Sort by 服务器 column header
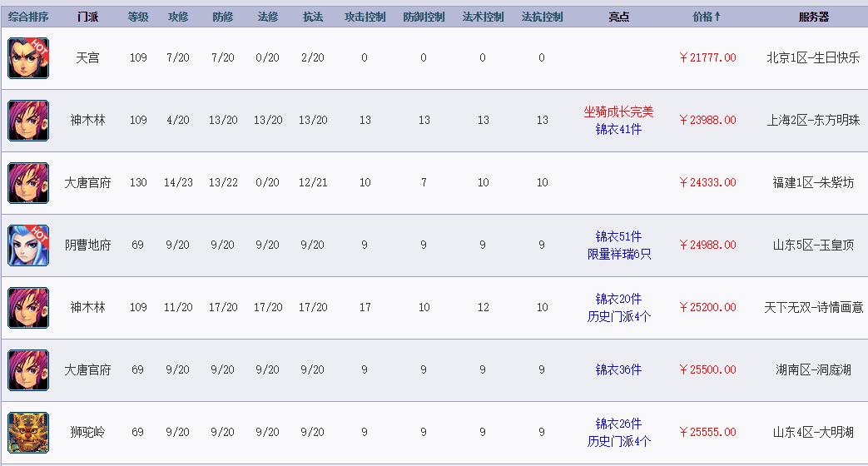The image size is (868, 466). 813,17
